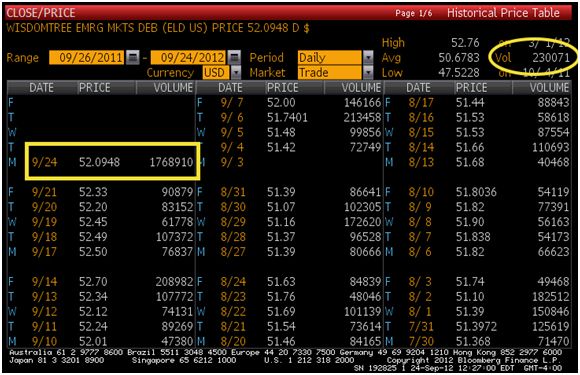Select the price 51.838 on 8/7
580x375 pixels.
click(473, 237)
